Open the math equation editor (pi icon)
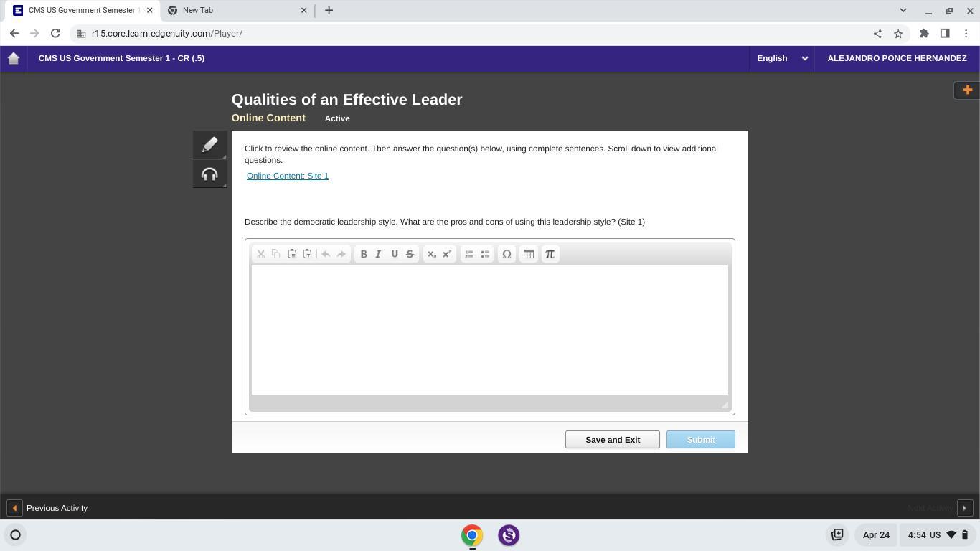This screenshot has width=980, height=551. pyautogui.click(x=550, y=254)
